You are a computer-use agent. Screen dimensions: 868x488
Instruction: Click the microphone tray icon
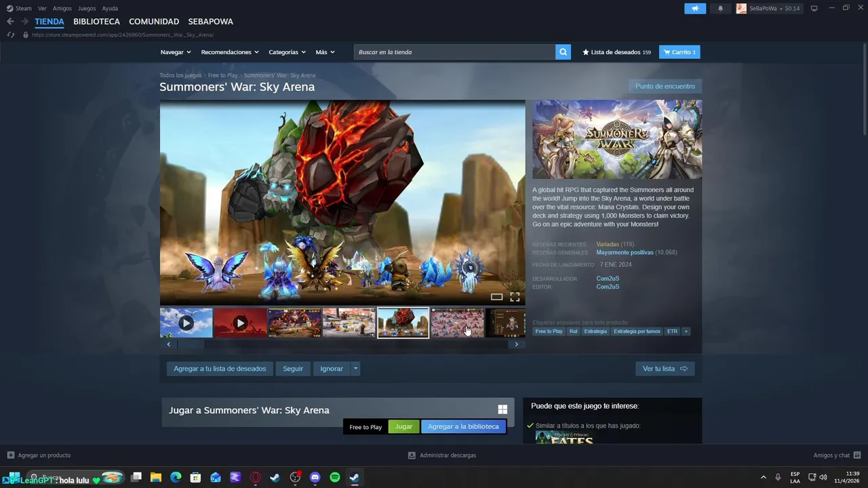pyautogui.click(x=778, y=477)
